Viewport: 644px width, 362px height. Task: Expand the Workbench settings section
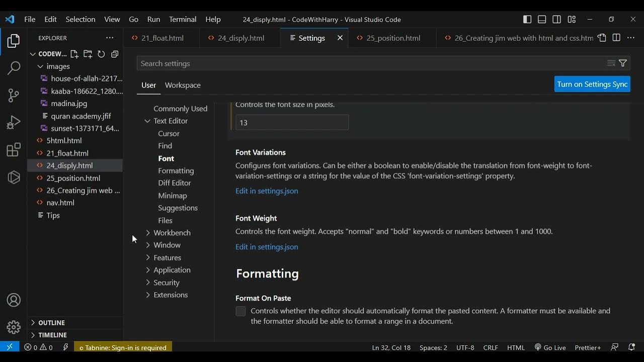click(x=147, y=233)
